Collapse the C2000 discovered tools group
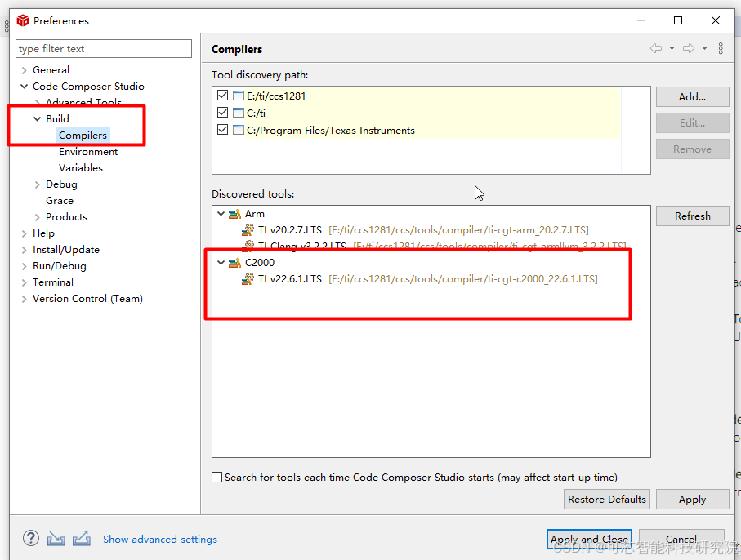741x560 pixels. 221,263
